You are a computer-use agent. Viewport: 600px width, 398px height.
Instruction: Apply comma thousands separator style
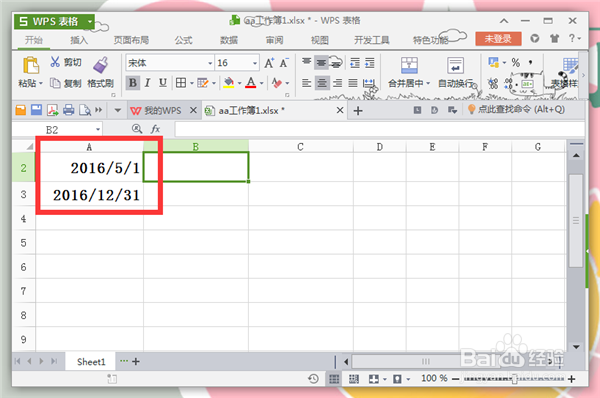pyautogui.click(x=530, y=62)
